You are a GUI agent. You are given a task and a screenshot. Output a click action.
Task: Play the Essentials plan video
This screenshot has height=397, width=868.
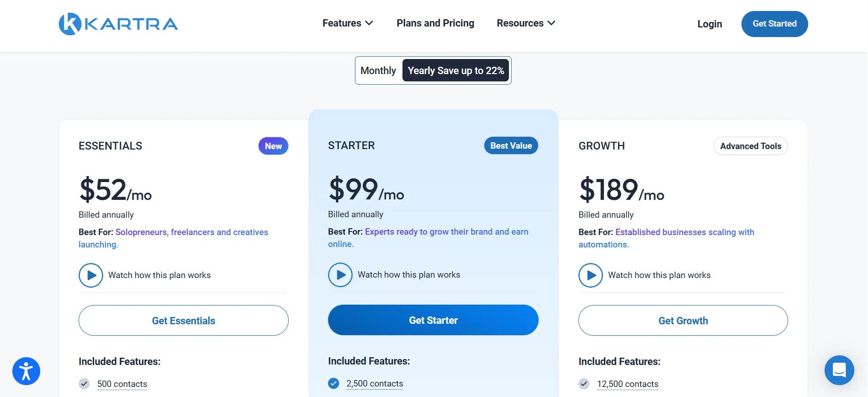coord(91,275)
